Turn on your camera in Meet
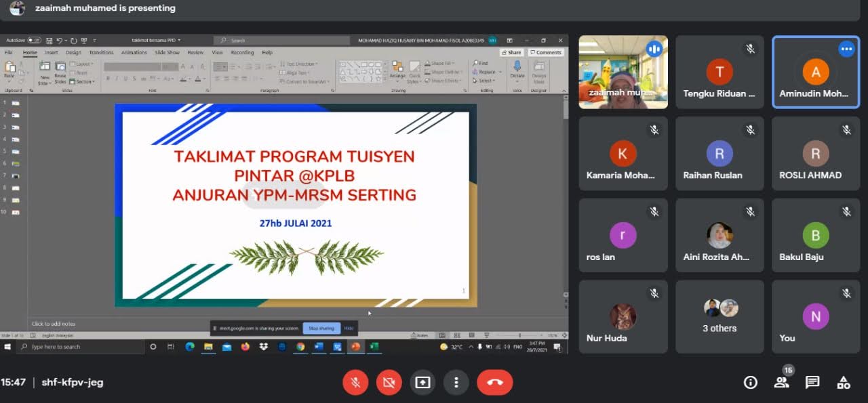 [389, 383]
